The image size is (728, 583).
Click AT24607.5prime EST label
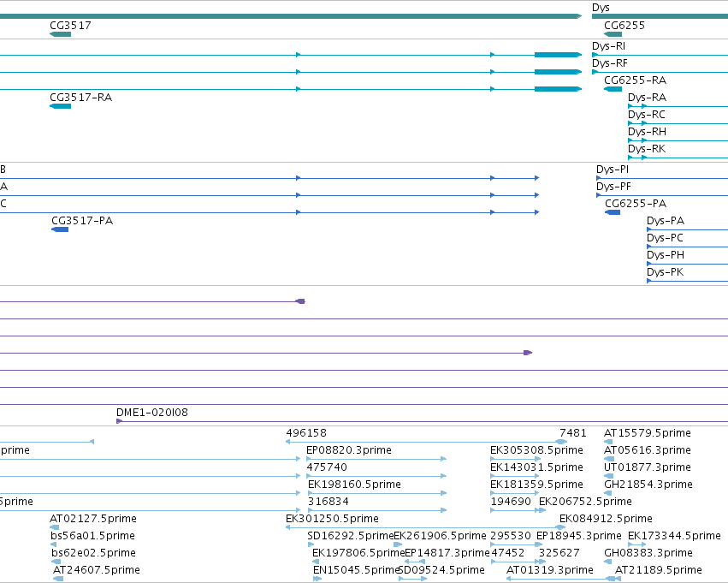pos(97,570)
